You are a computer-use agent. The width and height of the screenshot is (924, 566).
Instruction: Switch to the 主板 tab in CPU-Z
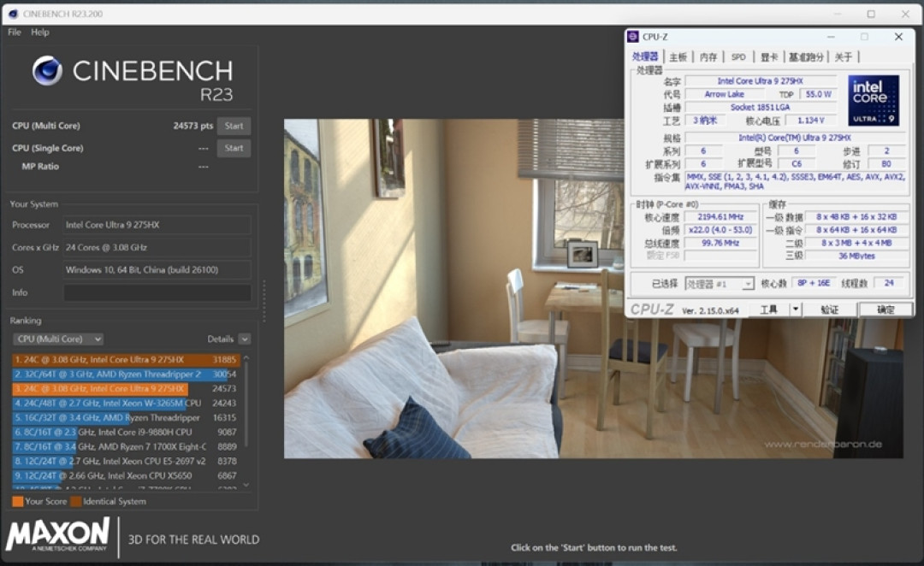click(x=678, y=56)
